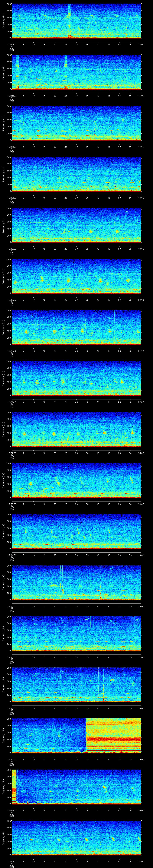Click the broadband yellow-red noise block in 19:28 panel
The height and width of the screenshot is (868, 153).
114,735
